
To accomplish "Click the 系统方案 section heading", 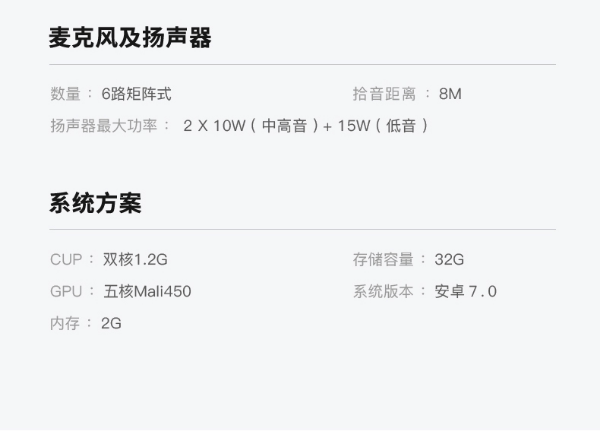I will pyautogui.click(x=95, y=203).
